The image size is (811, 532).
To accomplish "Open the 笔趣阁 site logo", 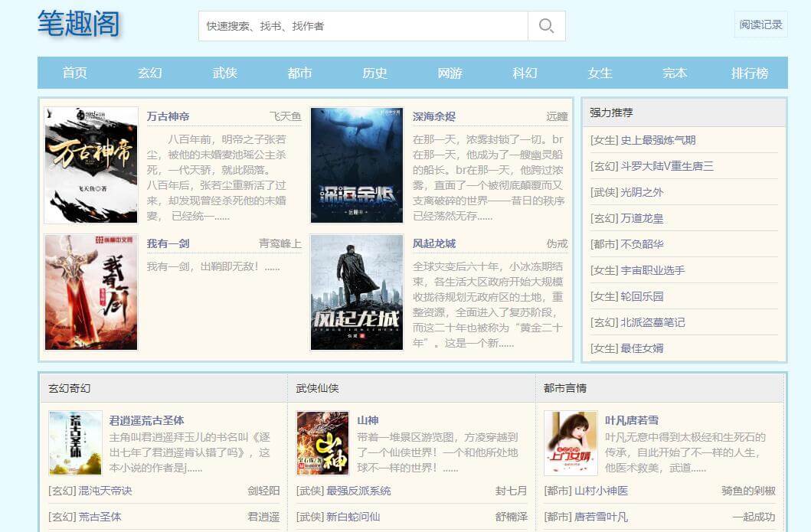I will point(79,24).
